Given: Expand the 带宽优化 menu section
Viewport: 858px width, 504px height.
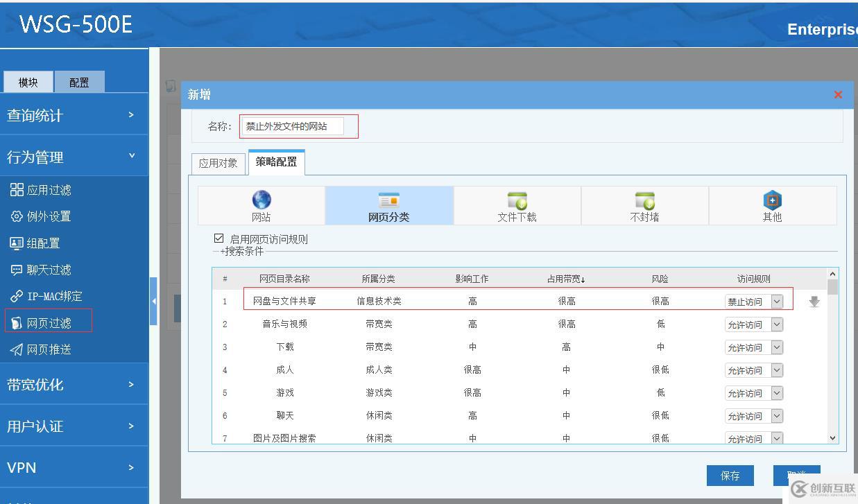Looking at the screenshot, I should tap(42, 383).
